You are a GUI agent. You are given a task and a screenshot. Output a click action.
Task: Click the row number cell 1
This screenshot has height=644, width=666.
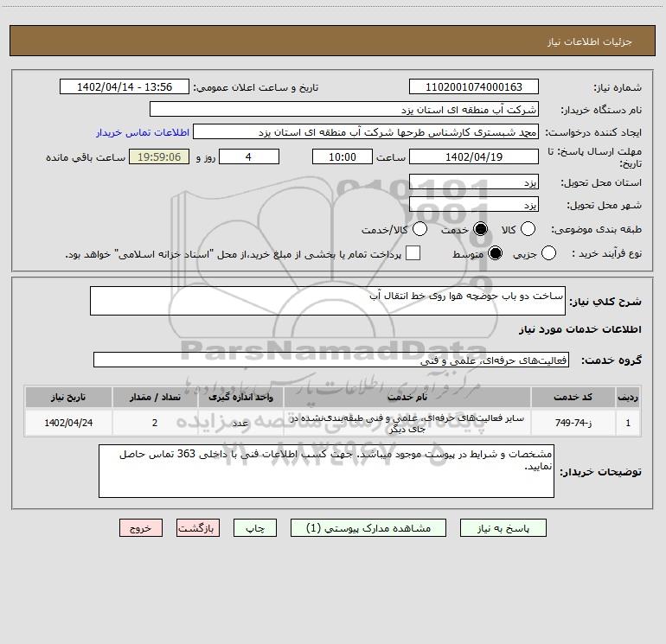(628, 423)
